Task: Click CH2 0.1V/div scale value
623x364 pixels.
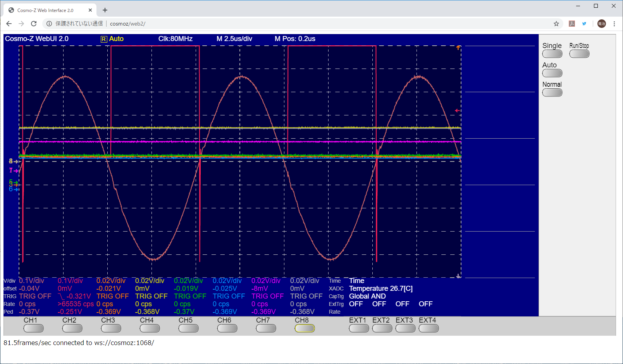Action: coord(70,281)
